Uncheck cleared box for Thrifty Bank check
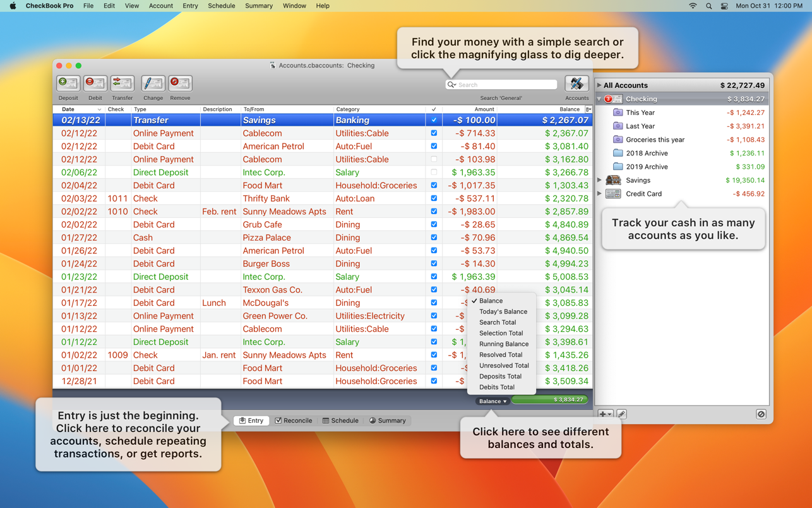This screenshot has height=508, width=812. coord(434,198)
